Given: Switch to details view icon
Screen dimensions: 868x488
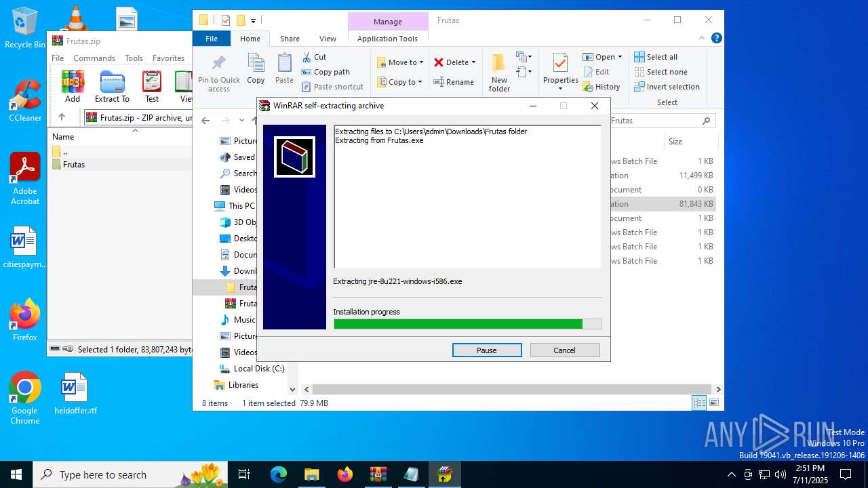Looking at the screenshot, I should 699,403.
